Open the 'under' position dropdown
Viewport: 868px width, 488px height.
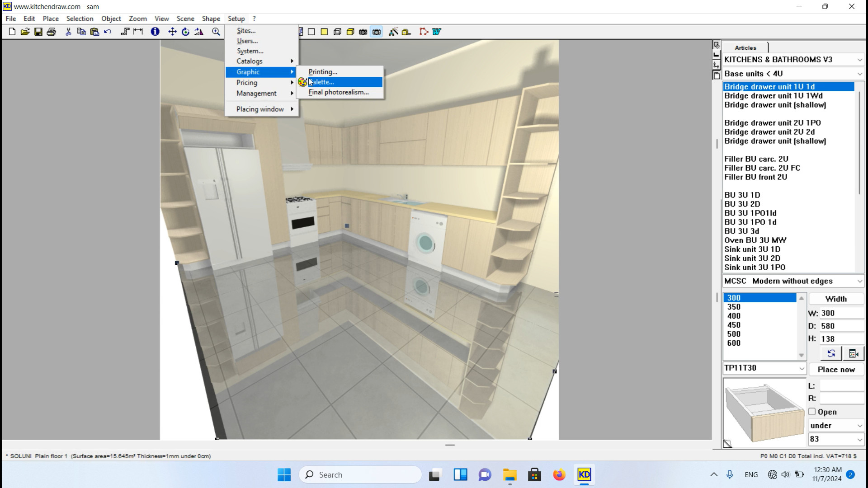pos(859,426)
